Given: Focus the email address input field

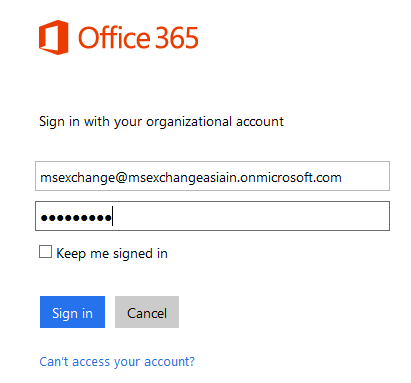Looking at the screenshot, I should point(212,176).
